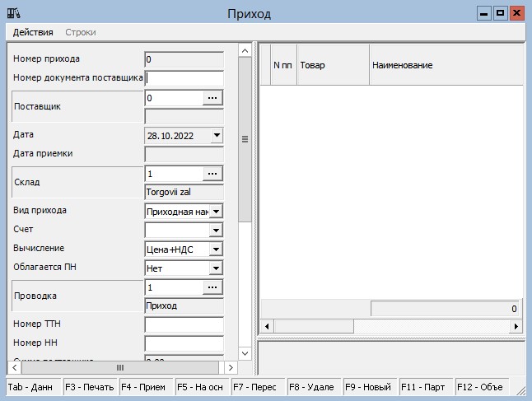Expand the Счет dropdown list
Viewport: 532px width, 401px height.
click(216, 231)
